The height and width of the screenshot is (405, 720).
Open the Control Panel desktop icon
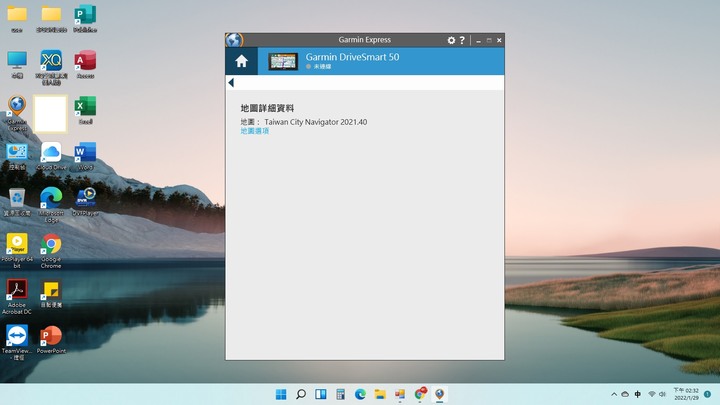coord(17,156)
